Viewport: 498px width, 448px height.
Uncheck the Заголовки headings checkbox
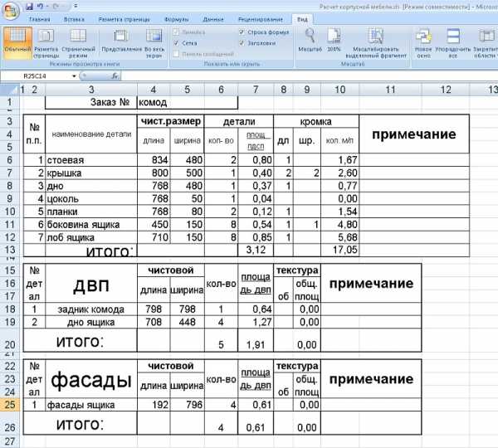tap(242, 42)
